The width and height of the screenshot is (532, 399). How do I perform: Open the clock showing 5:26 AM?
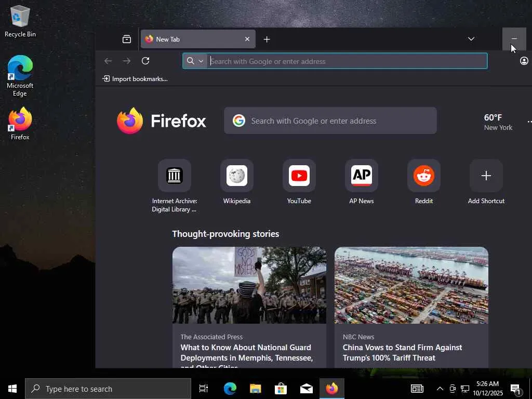(487, 389)
